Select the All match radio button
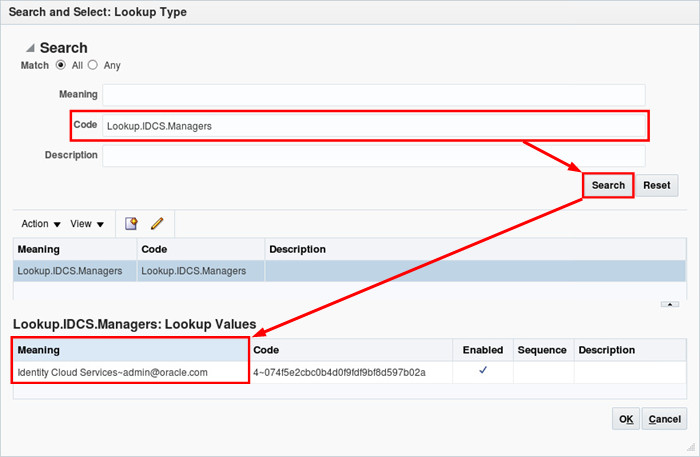Screen dimensions: 700x457 pyautogui.click(x=60, y=65)
